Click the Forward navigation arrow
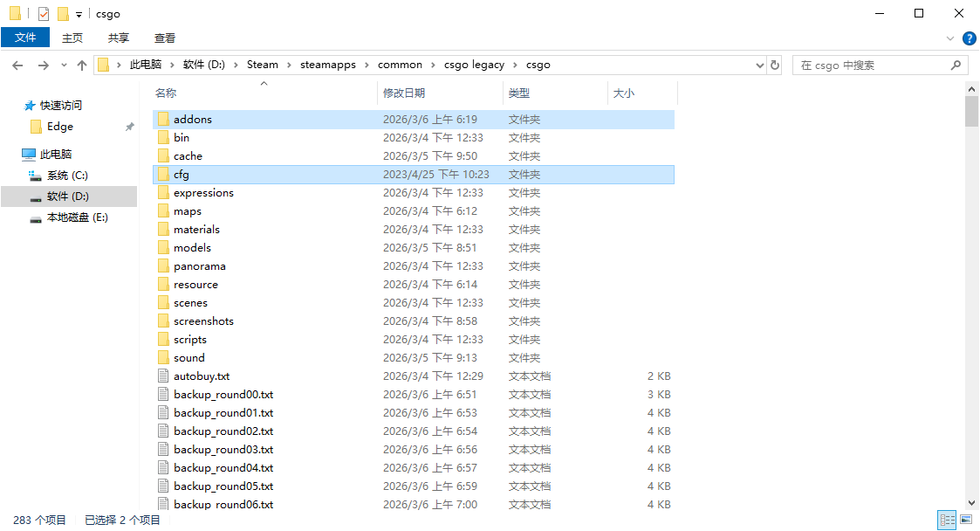 coord(43,65)
